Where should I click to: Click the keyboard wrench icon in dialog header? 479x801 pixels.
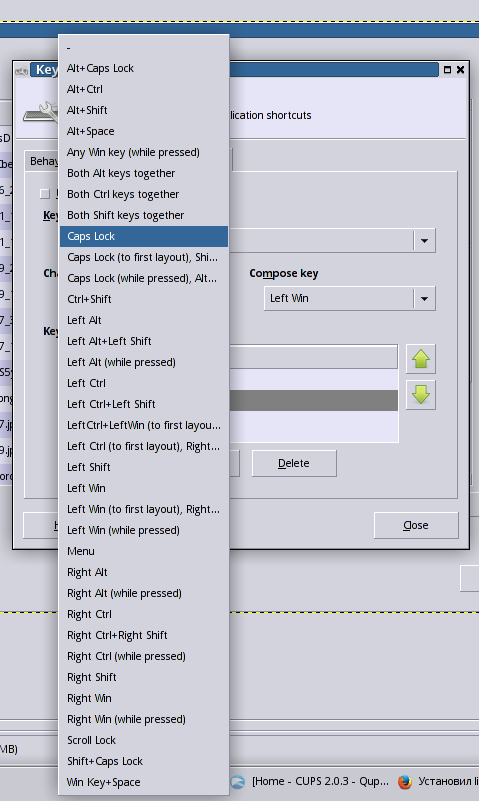coord(42,112)
